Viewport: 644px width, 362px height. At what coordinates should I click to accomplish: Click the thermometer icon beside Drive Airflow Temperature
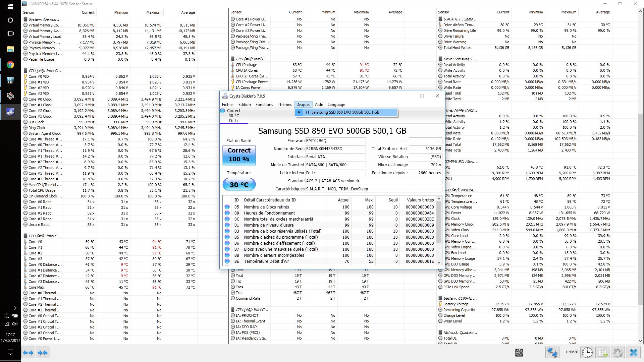[440, 25]
